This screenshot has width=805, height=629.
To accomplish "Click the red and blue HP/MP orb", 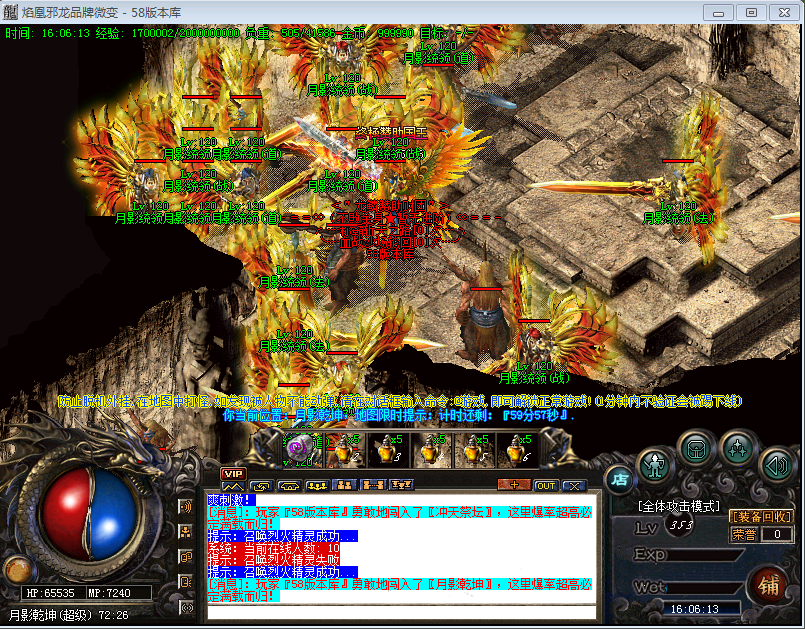I will tap(91, 513).
